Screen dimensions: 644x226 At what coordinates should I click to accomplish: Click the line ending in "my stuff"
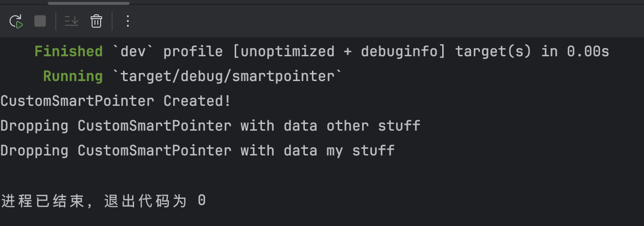(x=197, y=151)
